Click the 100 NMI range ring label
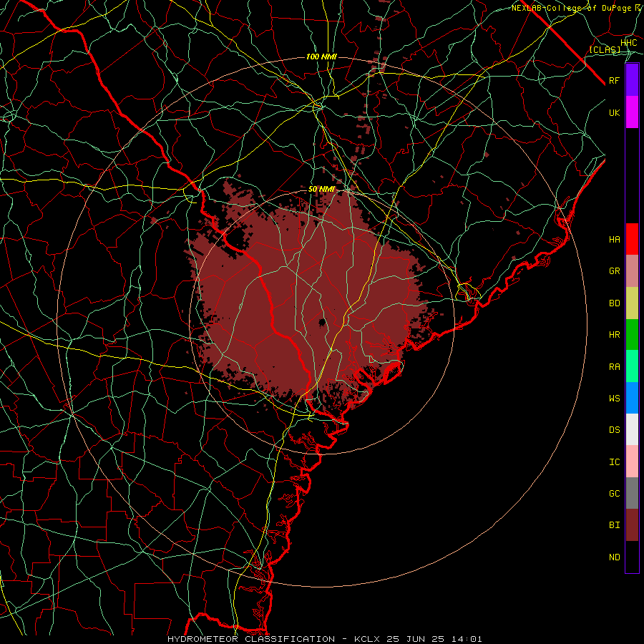This screenshot has height=644, width=644. click(x=321, y=57)
